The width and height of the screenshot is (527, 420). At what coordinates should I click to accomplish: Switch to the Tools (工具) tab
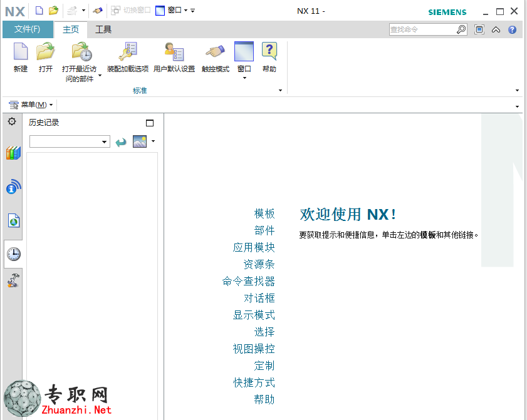click(x=103, y=29)
